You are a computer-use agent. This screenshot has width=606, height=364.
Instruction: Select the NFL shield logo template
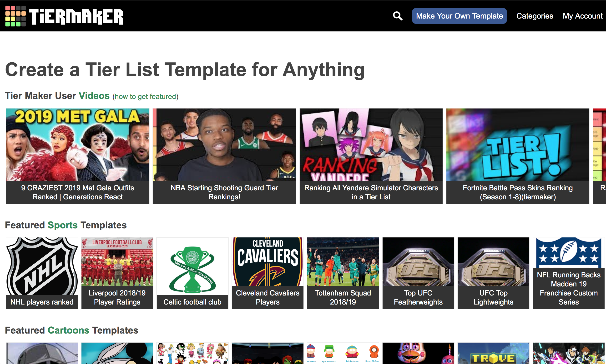pyautogui.click(x=568, y=253)
